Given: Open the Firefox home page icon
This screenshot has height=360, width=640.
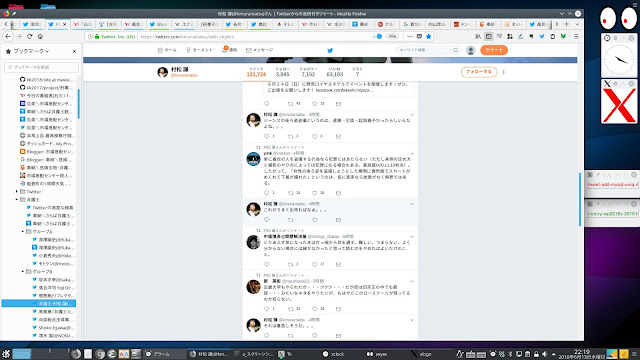Looking at the screenshot, I should pos(40,36).
